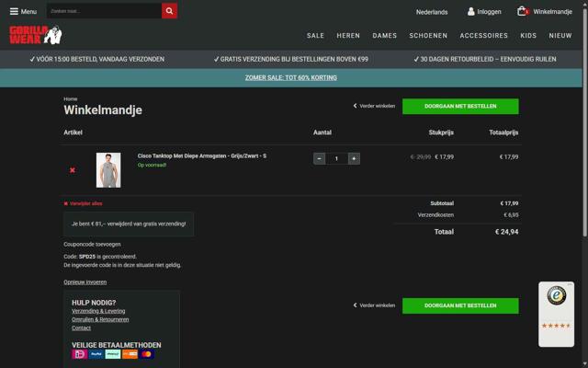This screenshot has width=588, height=368.
Task: Open Verzending & Levering help link
Action: click(98, 311)
